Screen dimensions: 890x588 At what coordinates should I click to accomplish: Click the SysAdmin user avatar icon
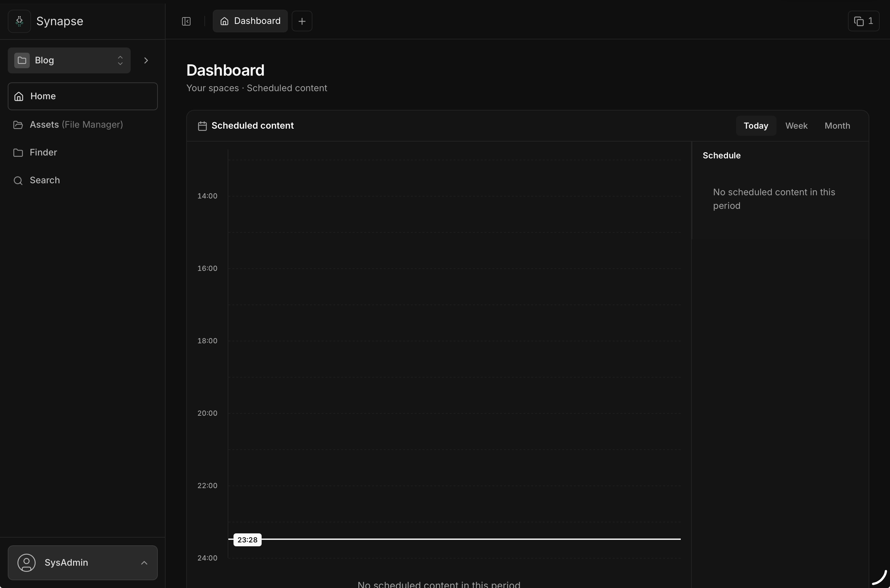point(27,562)
